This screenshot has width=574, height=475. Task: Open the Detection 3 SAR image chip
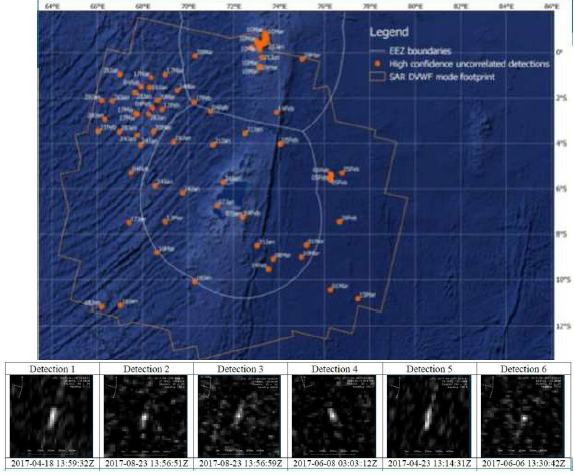[x=240, y=415]
